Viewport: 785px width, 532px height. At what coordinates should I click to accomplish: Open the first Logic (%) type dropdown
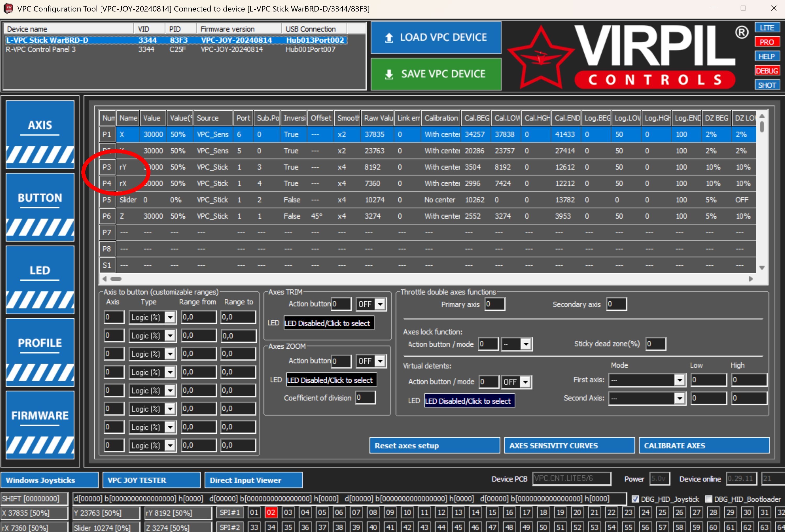(x=170, y=317)
